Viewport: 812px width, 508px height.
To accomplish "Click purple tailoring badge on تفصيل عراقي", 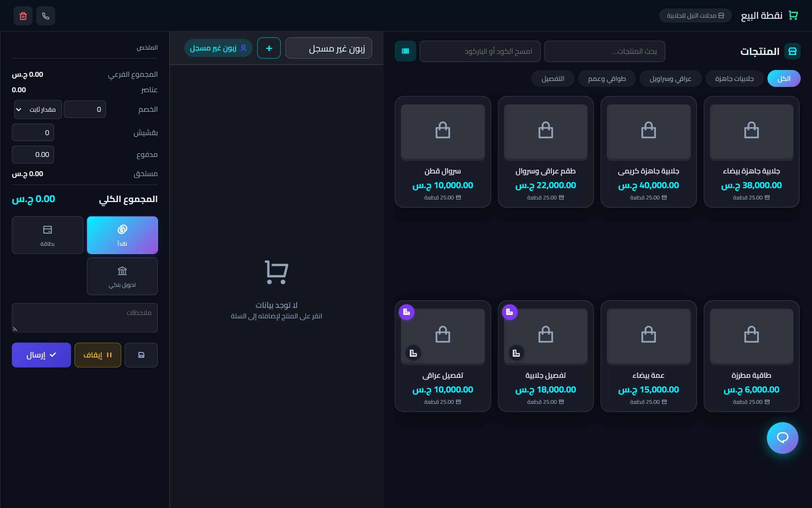I will click(407, 312).
